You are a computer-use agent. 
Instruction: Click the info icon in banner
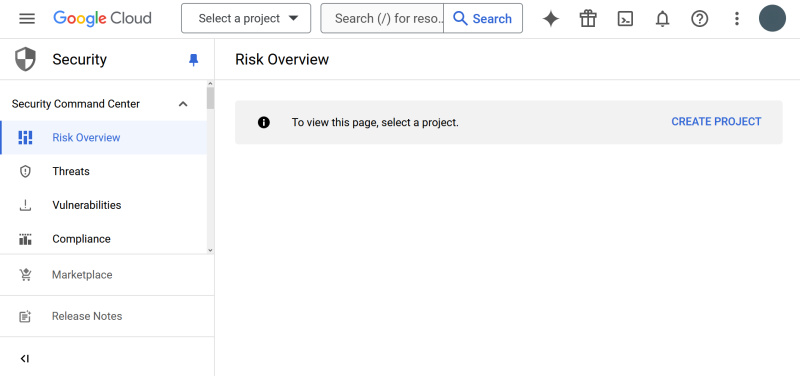click(264, 122)
